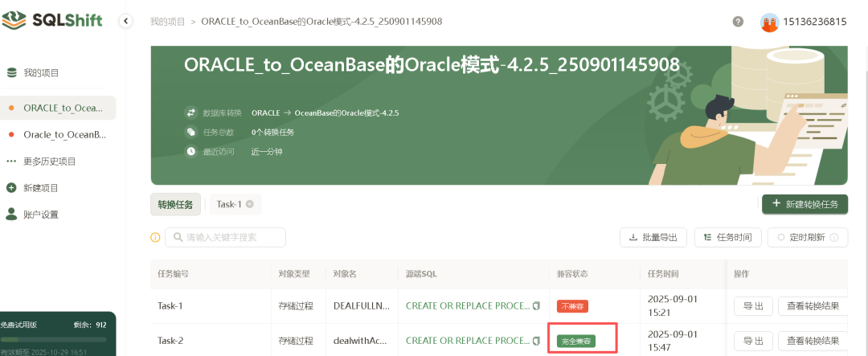Copy the Task-2 source SQL

pos(536,341)
